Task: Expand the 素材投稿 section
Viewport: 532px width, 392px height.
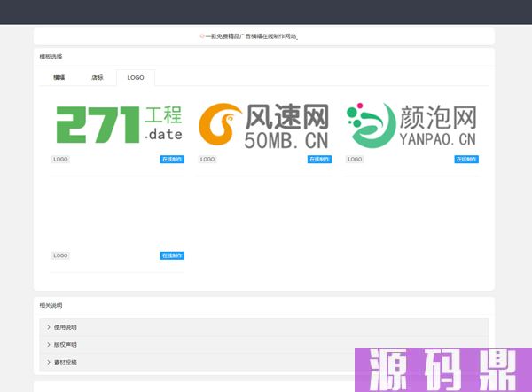Action: pos(264,362)
